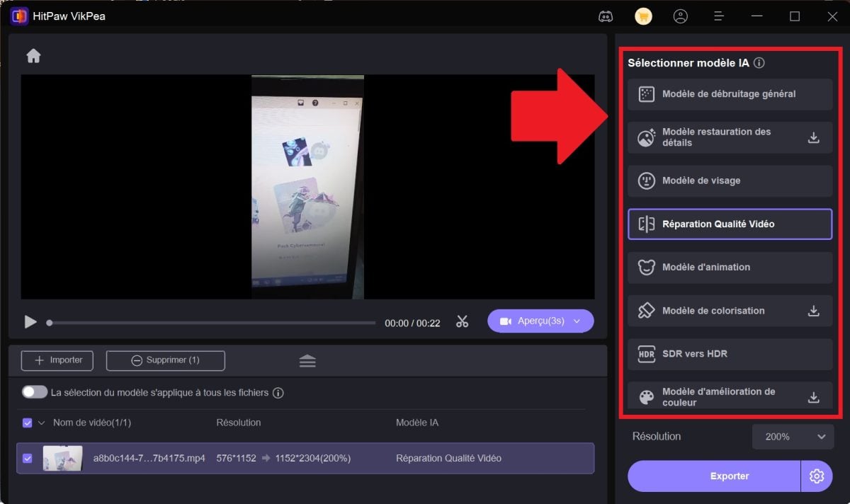The height and width of the screenshot is (504, 850).
Task: Toggle model selection applies to all files
Action: coord(34,392)
